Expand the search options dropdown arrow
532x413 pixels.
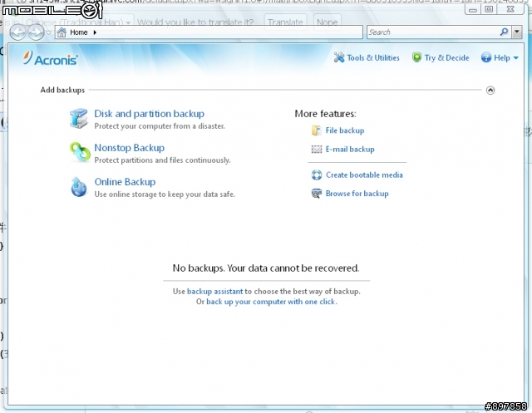(517, 32)
